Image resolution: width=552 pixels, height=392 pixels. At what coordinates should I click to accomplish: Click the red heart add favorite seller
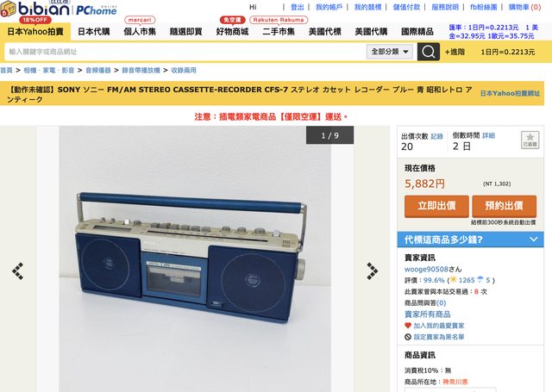tap(408, 326)
